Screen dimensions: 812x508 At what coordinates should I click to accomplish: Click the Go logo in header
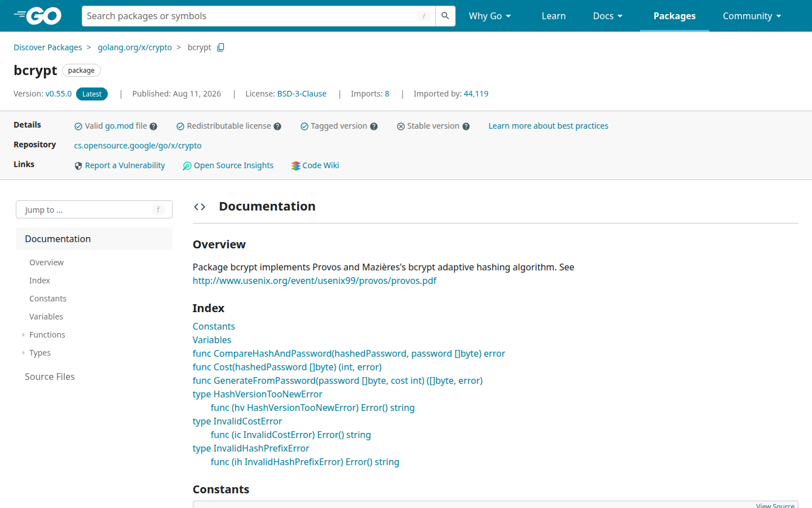[x=37, y=16]
